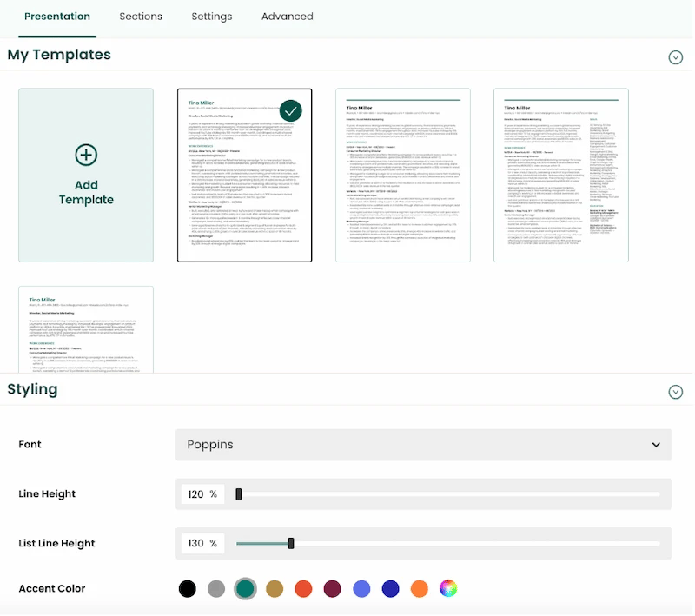Open the Advanced tab
Image resolution: width=695 pixels, height=616 pixels.
coord(287,17)
